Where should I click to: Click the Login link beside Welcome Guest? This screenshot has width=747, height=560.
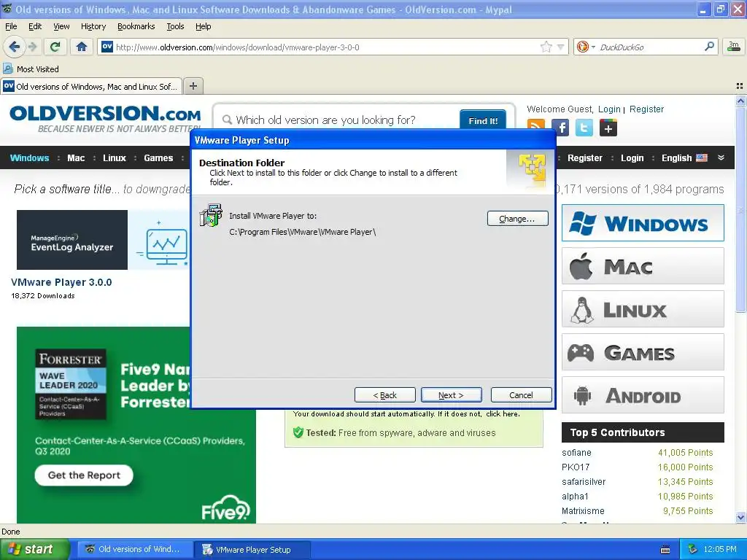609,109
